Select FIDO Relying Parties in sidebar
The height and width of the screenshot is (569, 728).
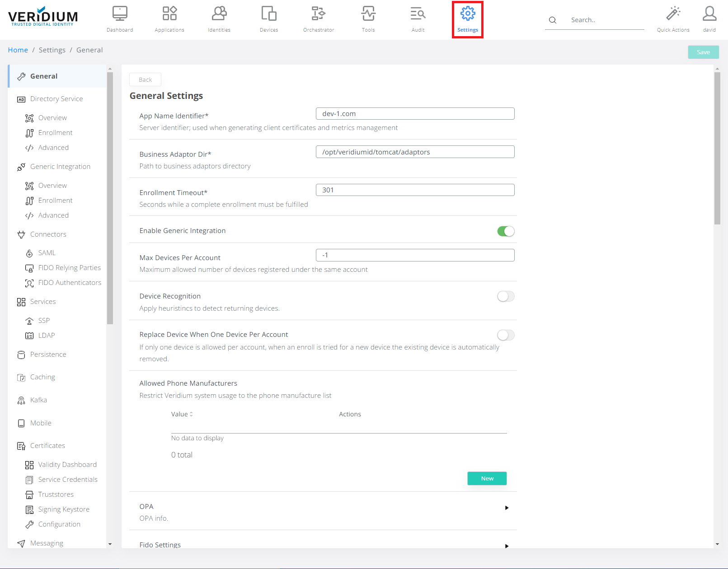click(x=69, y=268)
